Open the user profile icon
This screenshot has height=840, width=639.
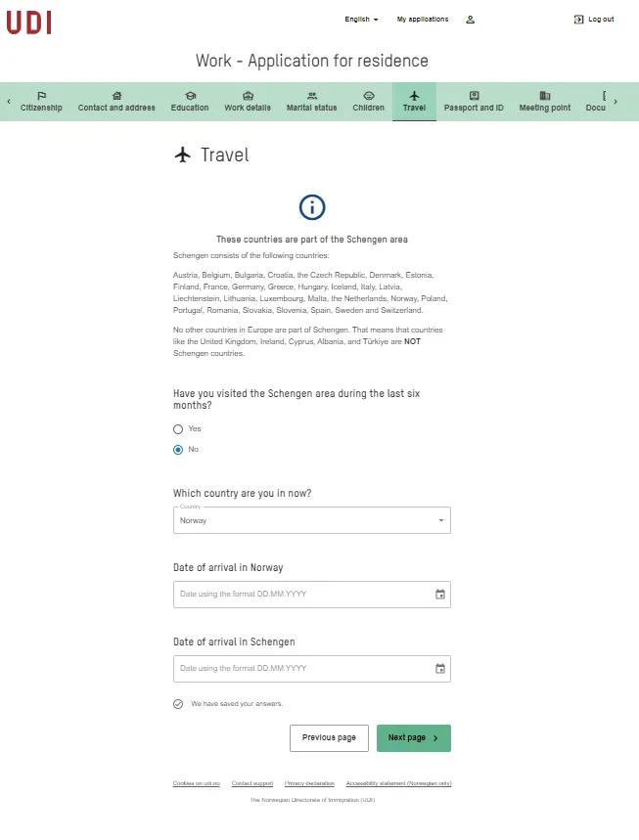tap(470, 20)
